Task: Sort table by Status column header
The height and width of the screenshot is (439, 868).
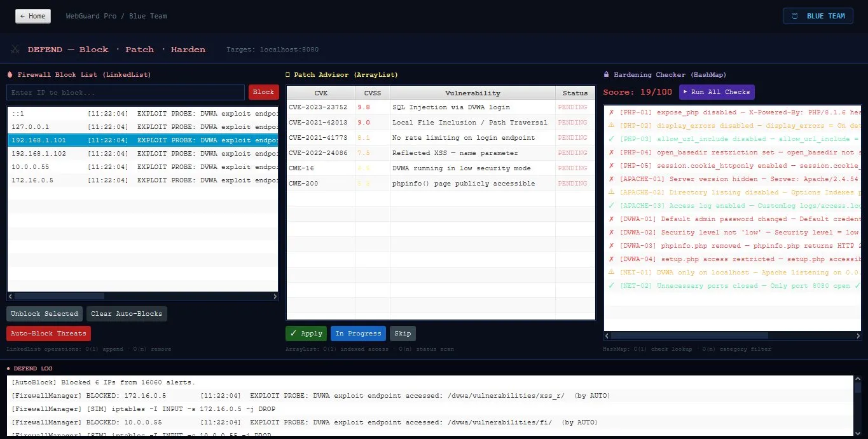Action: (x=575, y=93)
